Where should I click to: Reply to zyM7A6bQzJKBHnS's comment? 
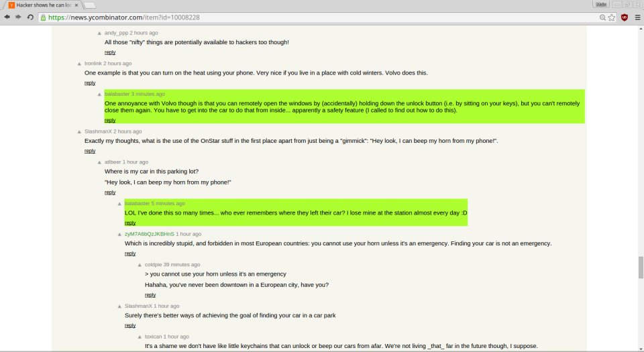click(x=129, y=253)
